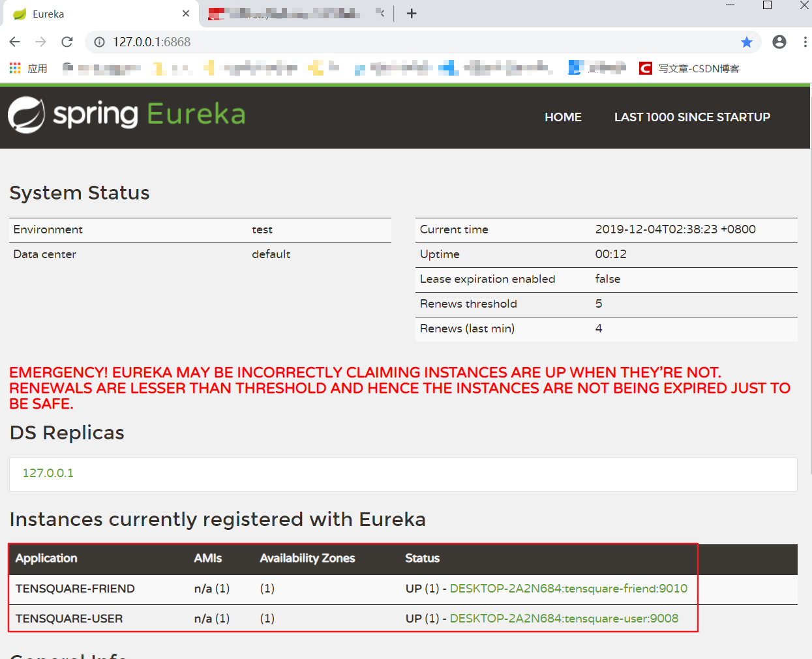The image size is (812, 659).
Task: Click the n/a (1) AMIs cell for TENSQUARE-USER
Action: point(212,619)
